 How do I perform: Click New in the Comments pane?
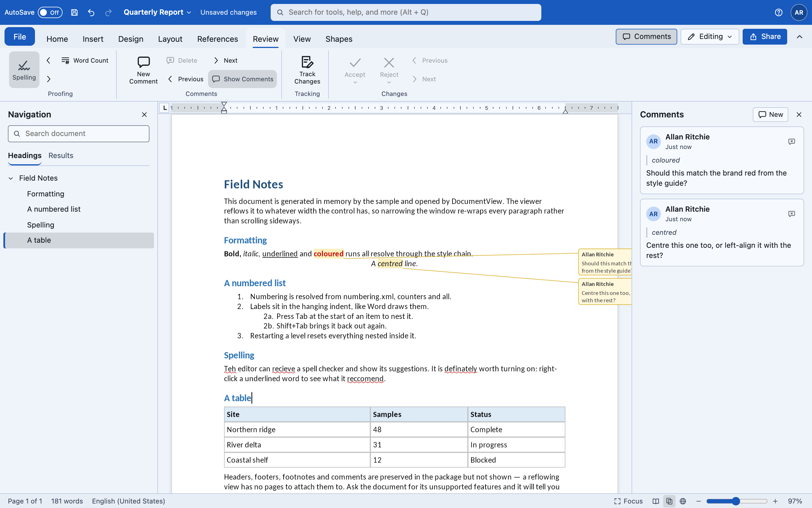coord(770,115)
